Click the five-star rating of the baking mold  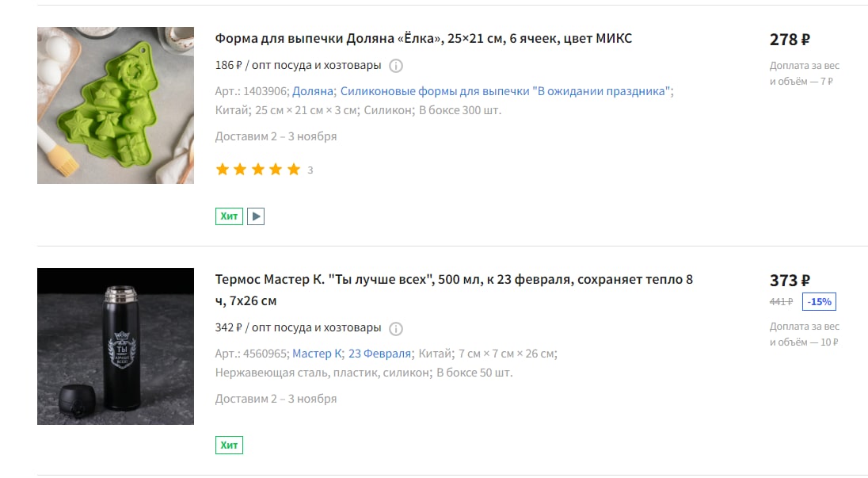[258, 170]
